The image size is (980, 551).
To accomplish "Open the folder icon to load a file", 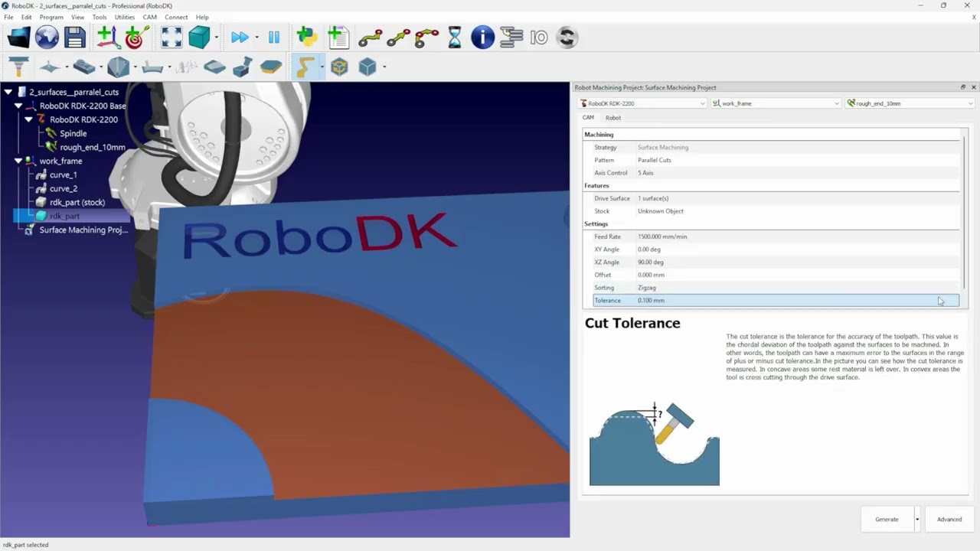I will (18, 37).
